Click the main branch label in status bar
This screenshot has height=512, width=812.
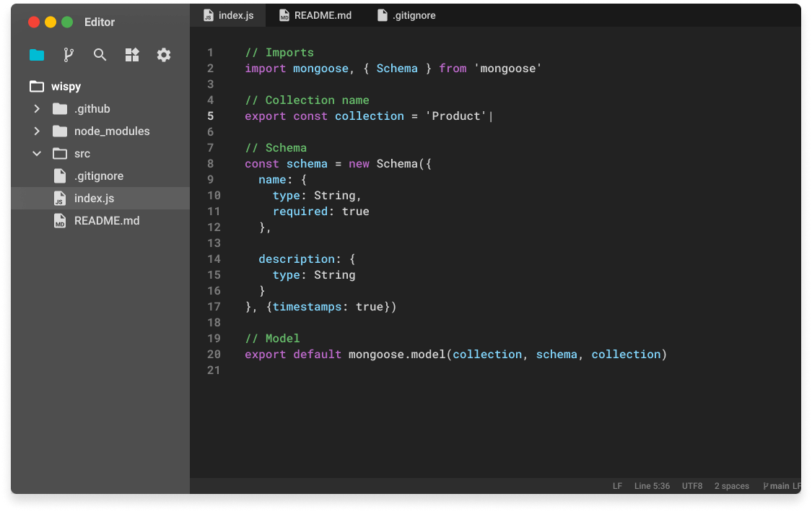coord(780,486)
